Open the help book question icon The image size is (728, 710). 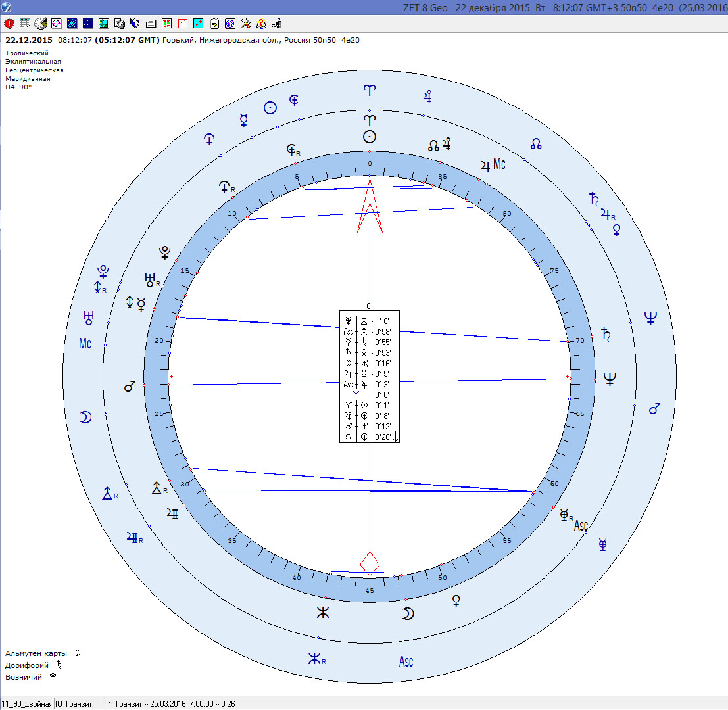coord(262,24)
